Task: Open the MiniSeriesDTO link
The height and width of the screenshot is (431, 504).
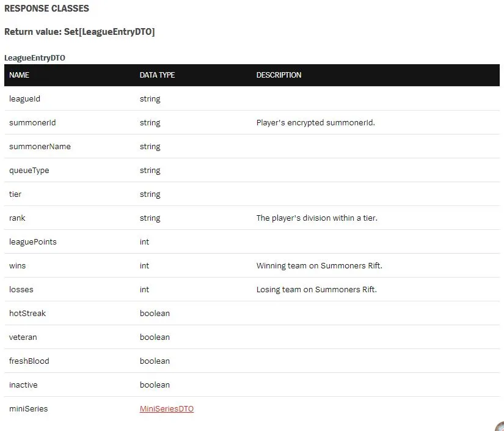Action: 167,408
